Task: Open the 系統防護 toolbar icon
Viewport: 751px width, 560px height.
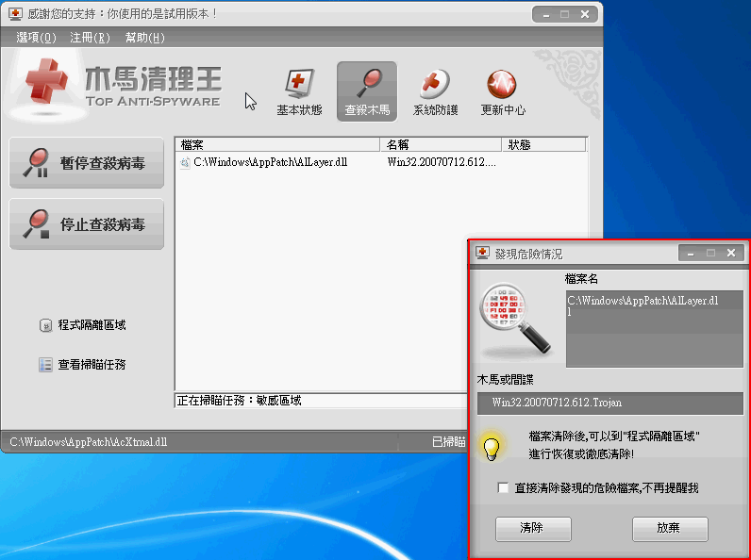Action: [435, 92]
